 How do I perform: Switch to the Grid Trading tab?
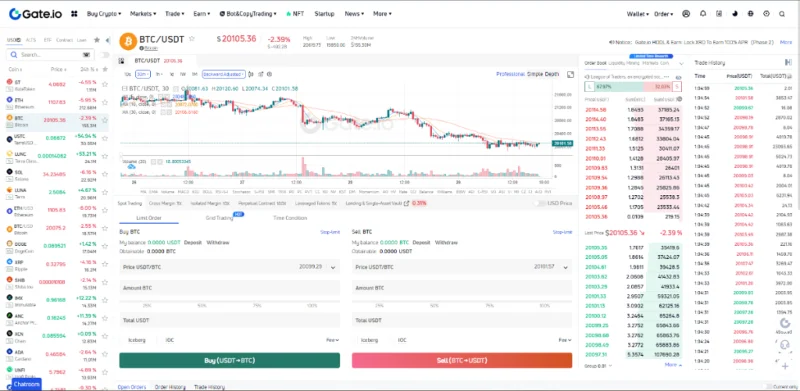[x=219, y=218]
